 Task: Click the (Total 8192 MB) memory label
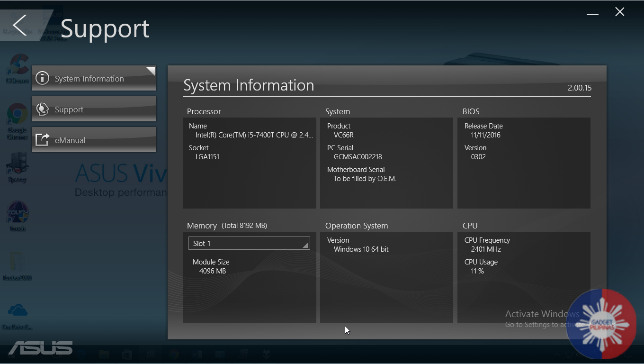(x=244, y=226)
